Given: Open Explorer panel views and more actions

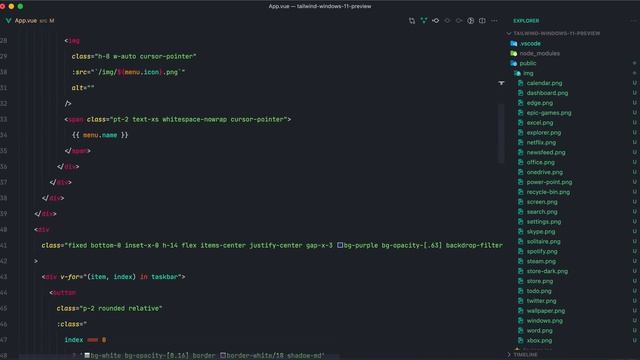Looking at the screenshot, I should 634,21.
